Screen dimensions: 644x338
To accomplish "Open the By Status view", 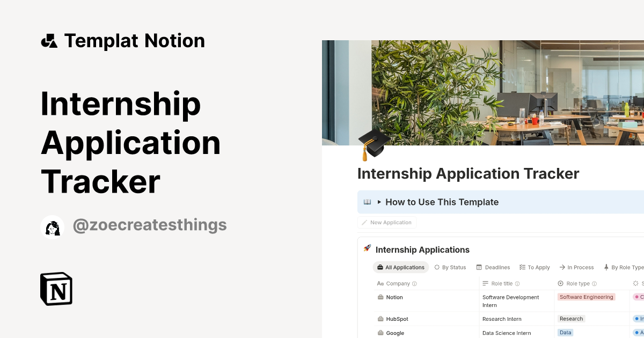I will 450,267.
